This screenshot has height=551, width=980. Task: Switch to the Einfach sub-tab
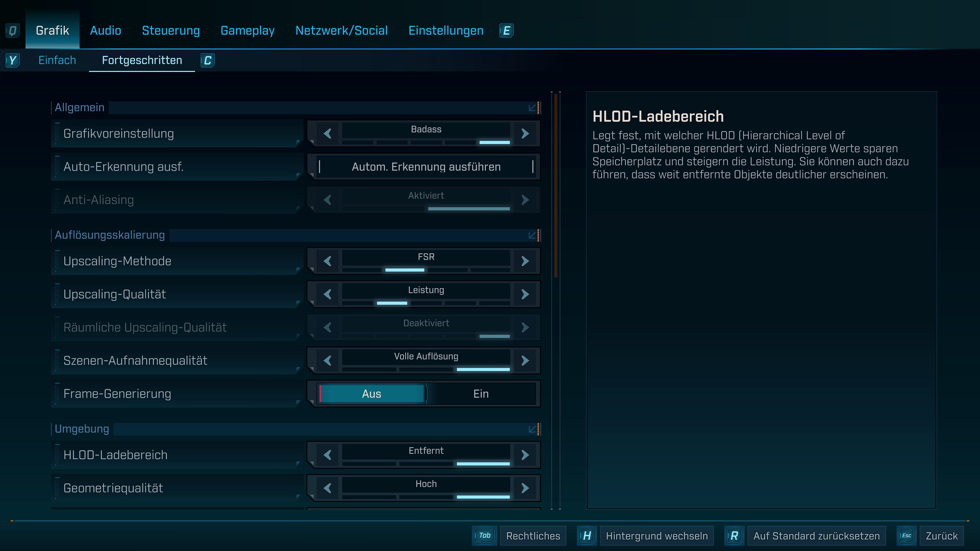point(57,60)
